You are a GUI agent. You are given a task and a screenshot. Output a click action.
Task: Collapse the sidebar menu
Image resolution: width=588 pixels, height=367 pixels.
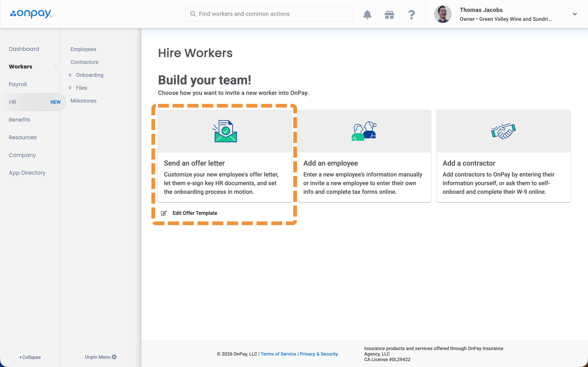tap(30, 357)
